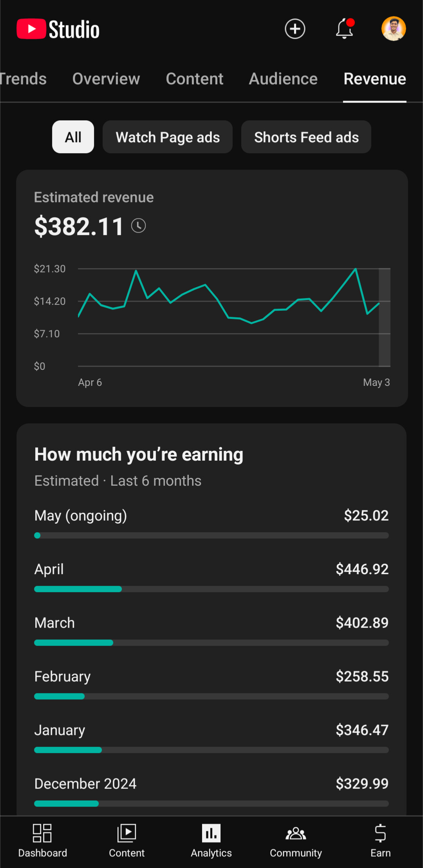This screenshot has height=868, width=423.
Task: Open the Earn dollar-sign section
Action: pyautogui.click(x=380, y=841)
